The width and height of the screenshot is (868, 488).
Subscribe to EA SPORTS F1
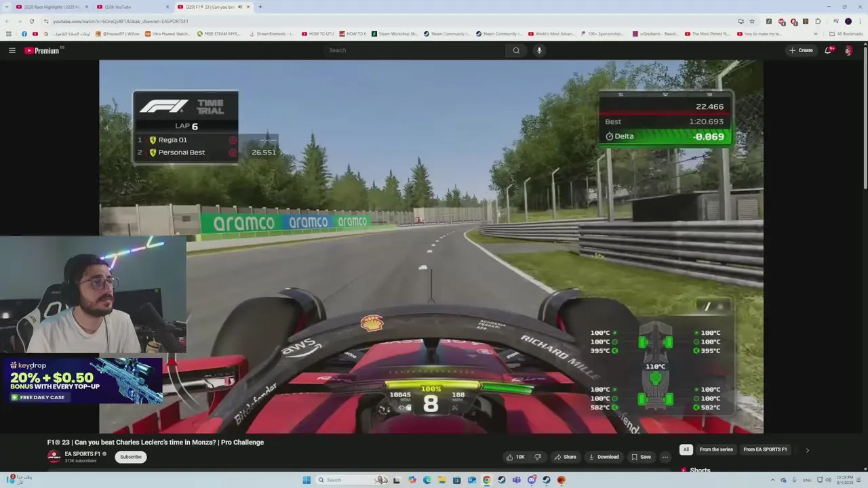[131, 457]
